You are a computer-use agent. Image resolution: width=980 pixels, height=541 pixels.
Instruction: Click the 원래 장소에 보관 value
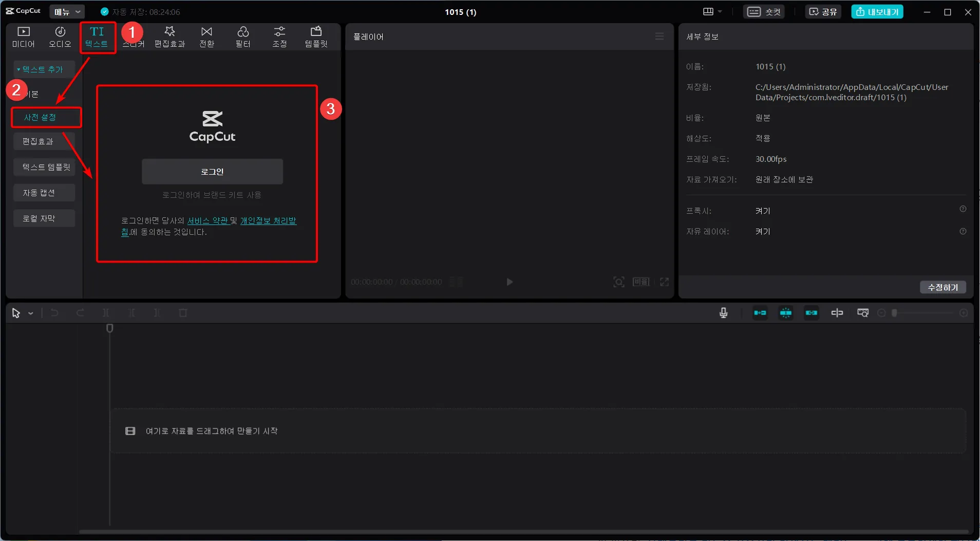[x=784, y=179]
